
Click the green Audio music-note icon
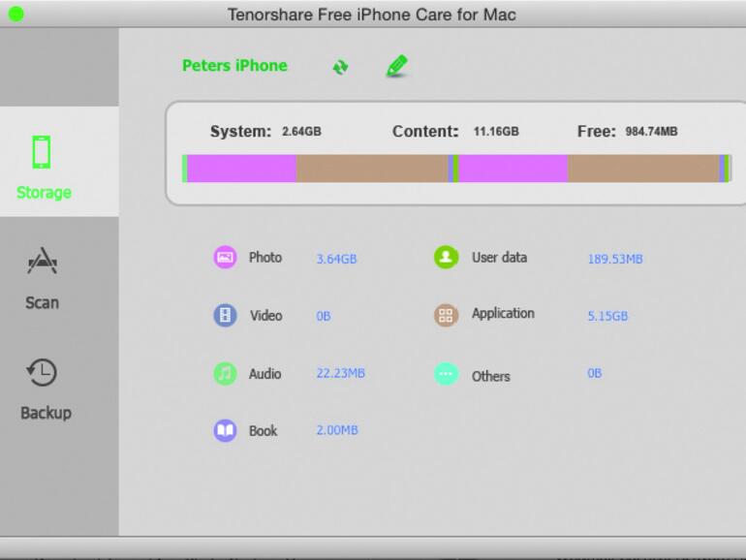coord(225,373)
